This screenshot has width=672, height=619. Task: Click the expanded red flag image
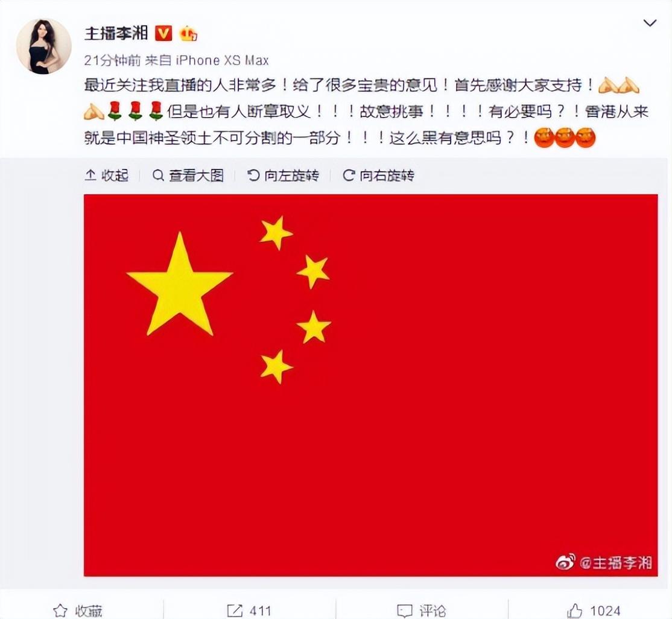pyautogui.click(x=371, y=385)
